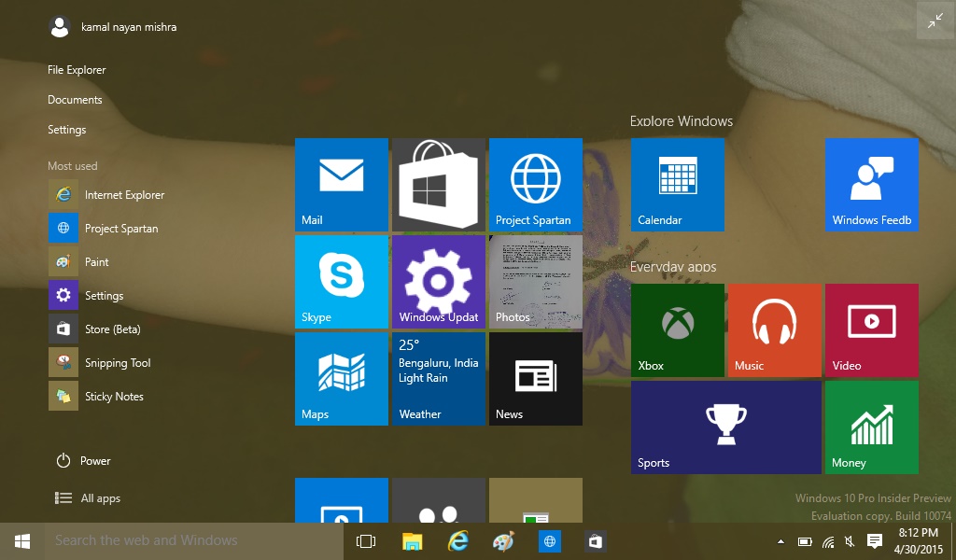This screenshot has width=956, height=560.
Task: Toggle Task View on the taskbar
Action: 365,540
